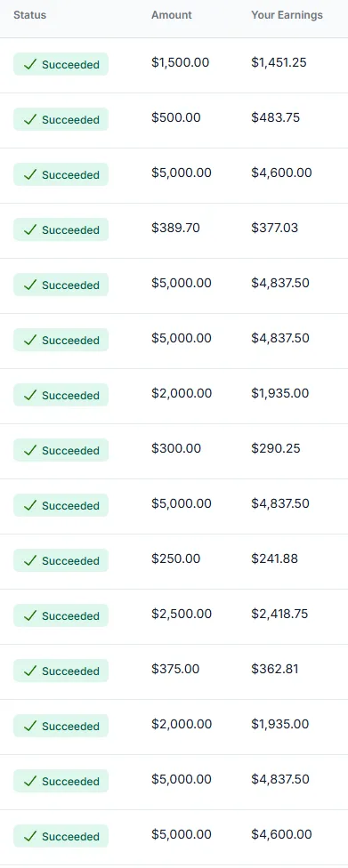Viewport: 348px width, 868px height.
Task: Open the $2,500.00 amount row
Action: pos(174,616)
